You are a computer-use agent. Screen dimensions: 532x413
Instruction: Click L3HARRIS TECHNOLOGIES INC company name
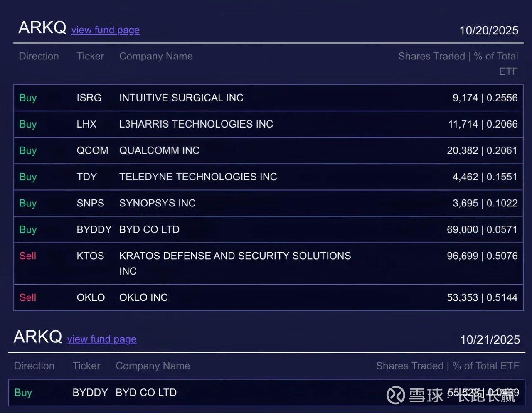[x=196, y=124]
